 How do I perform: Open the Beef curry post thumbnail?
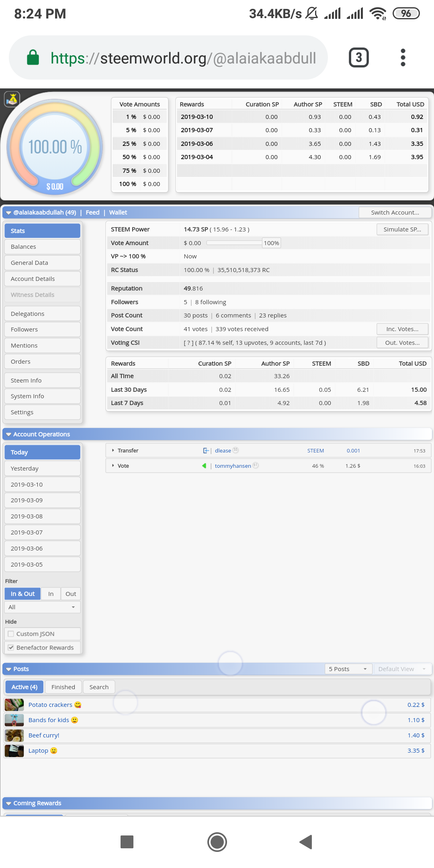pos(14,735)
